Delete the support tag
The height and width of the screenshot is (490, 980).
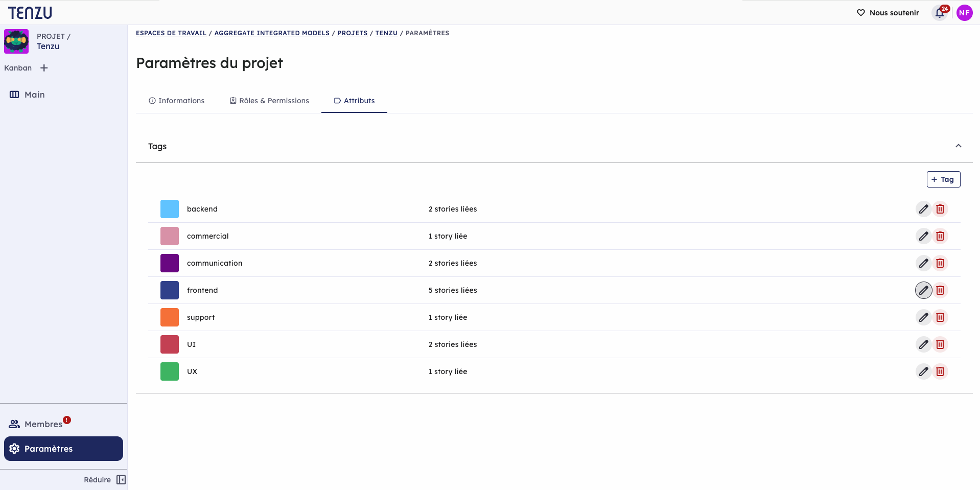pos(940,317)
